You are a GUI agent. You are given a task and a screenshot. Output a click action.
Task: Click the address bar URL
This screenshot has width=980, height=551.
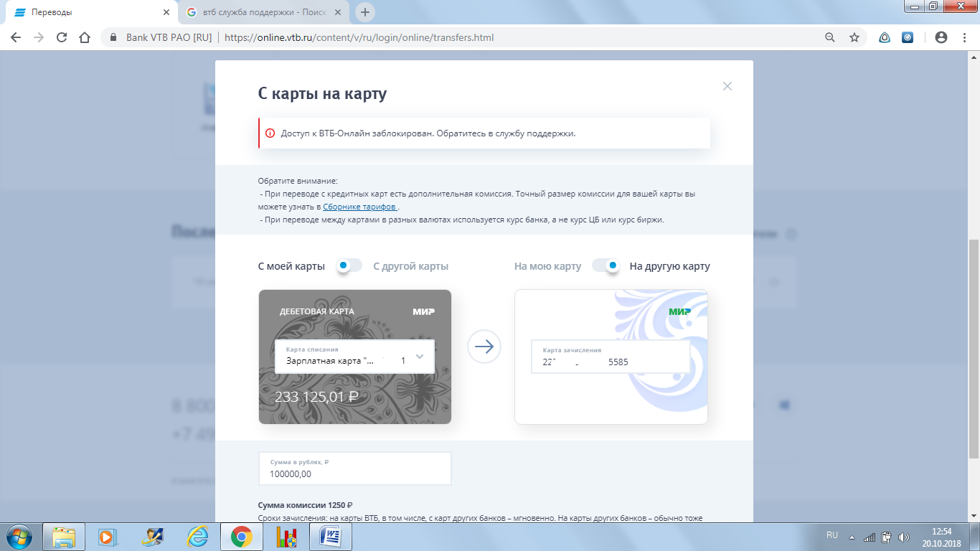tap(359, 37)
